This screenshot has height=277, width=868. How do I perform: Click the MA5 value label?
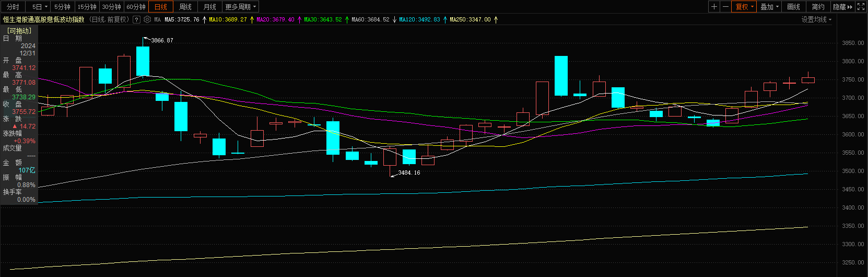pos(182,19)
